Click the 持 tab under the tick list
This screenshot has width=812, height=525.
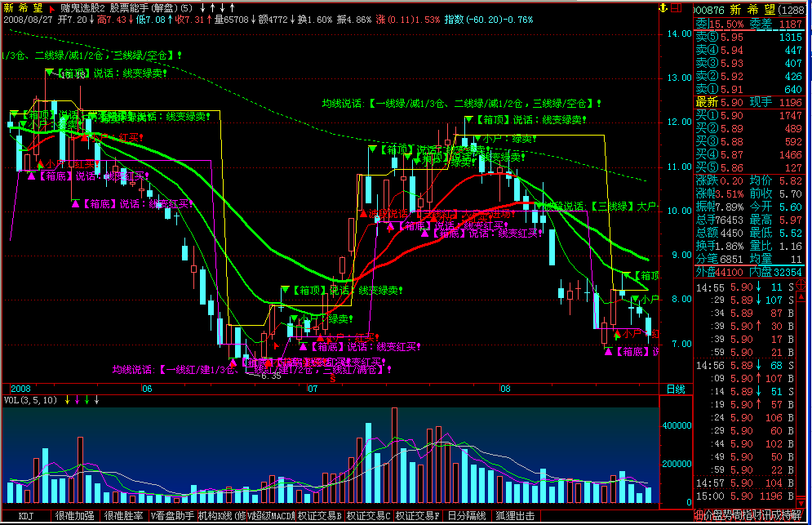click(x=788, y=515)
